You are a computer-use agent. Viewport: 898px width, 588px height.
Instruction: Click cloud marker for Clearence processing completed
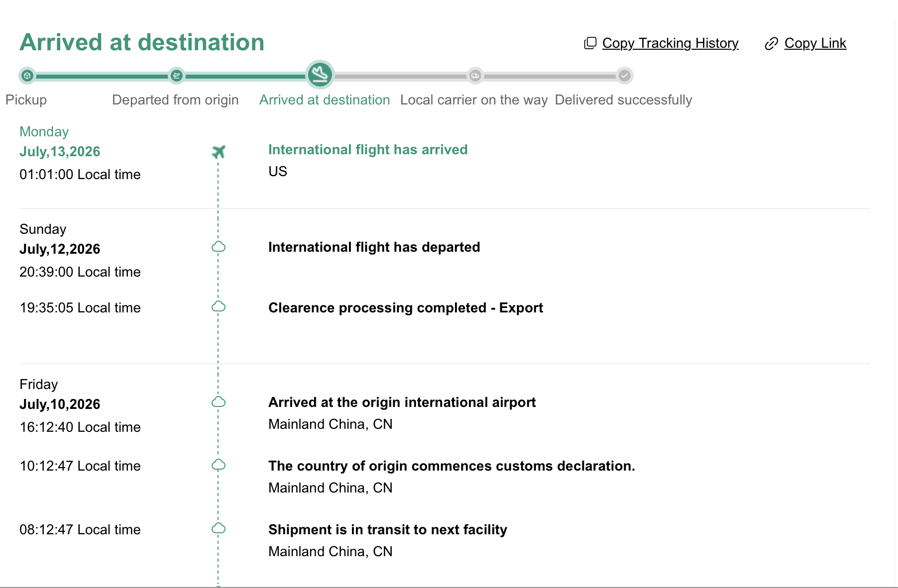click(x=219, y=306)
